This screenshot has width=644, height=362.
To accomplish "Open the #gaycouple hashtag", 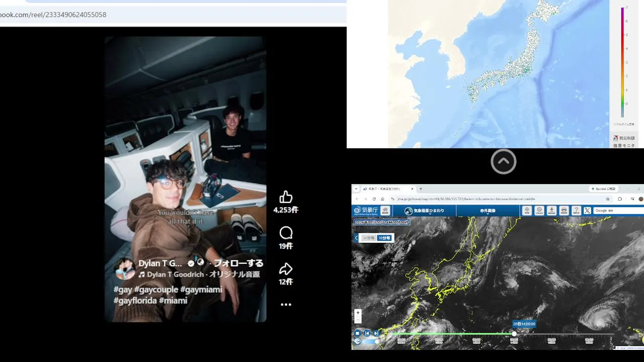I will point(156,290).
